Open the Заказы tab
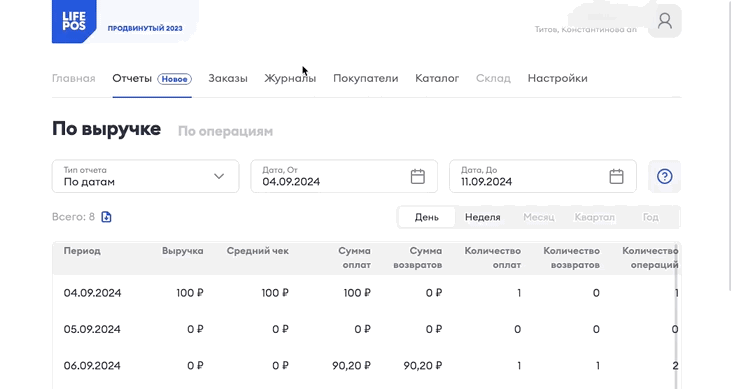The width and height of the screenshot is (731, 389). click(x=228, y=78)
